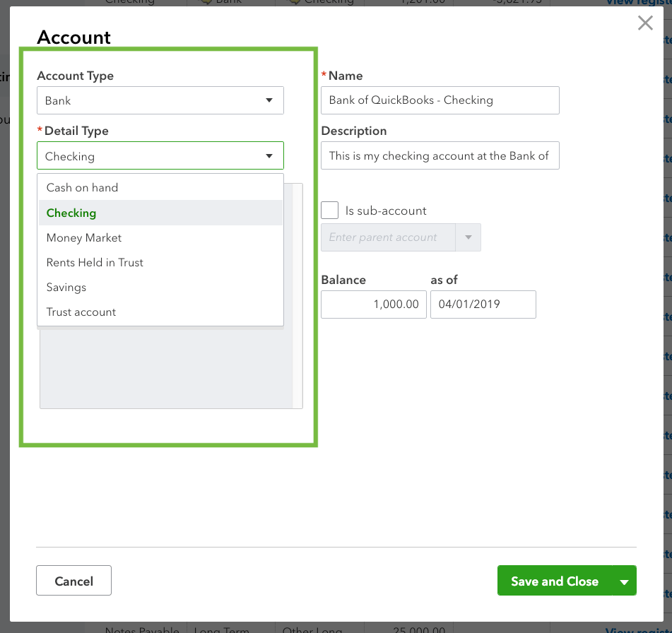This screenshot has width=672, height=633.
Task: Click the as of date field 04/01/2019
Action: pyautogui.click(x=483, y=304)
